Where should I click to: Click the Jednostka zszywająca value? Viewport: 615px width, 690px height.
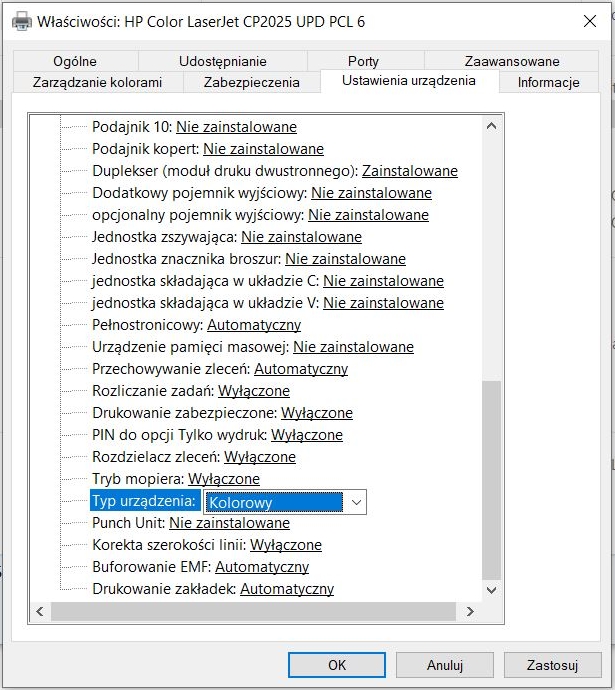pos(302,237)
